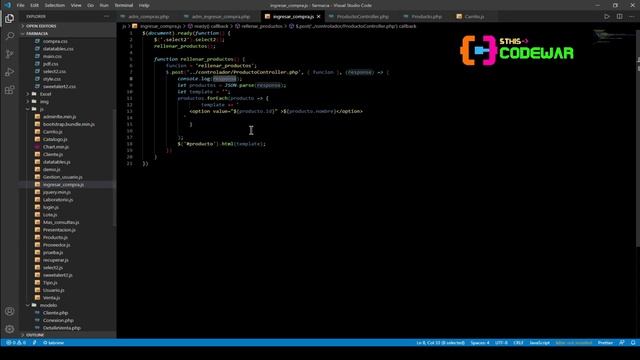Click the Run code play icon
The image size is (640, 360).
pyautogui.click(x=607, y=16)
